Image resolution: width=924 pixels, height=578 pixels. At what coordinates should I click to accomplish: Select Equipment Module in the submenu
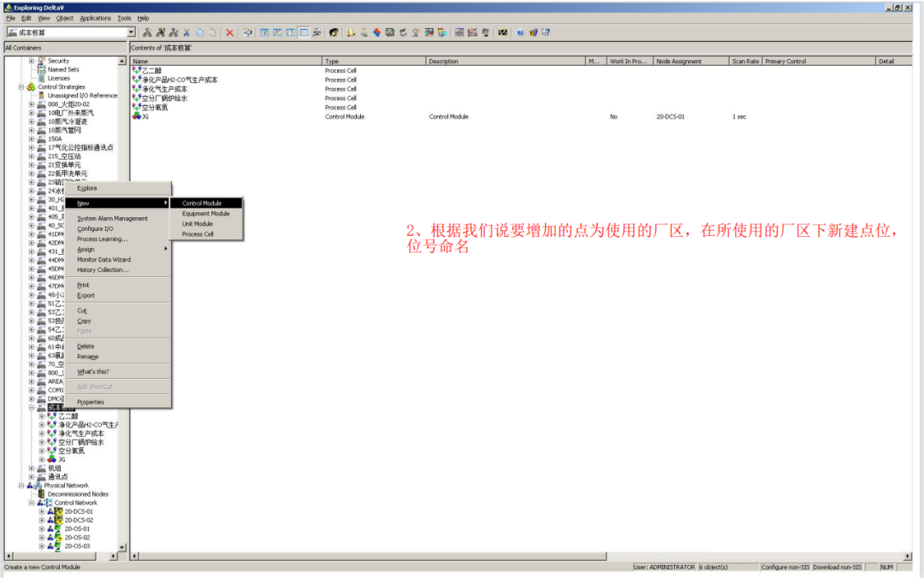[205, 214]
